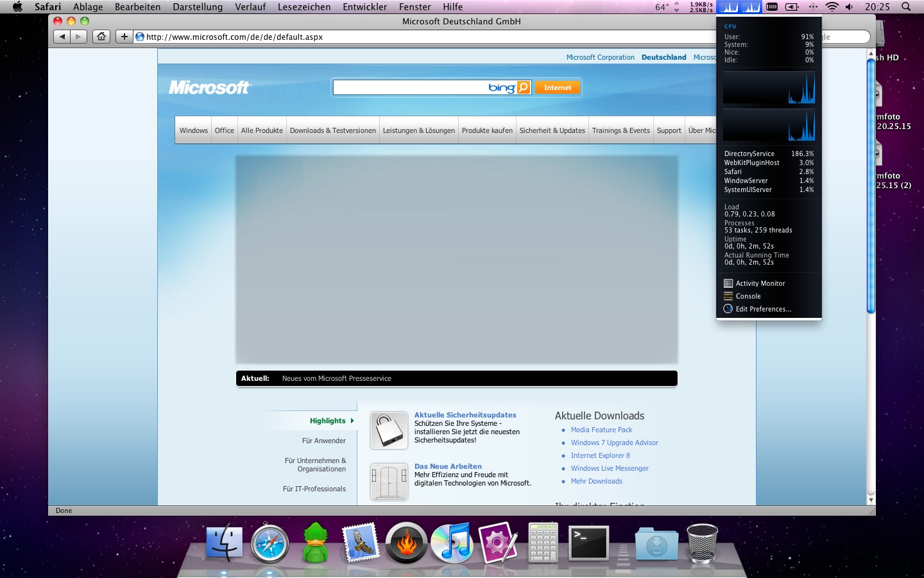Viewport: 924px width, 578px height.
Task: Select the Windows navigation tab
Action: 193,130
